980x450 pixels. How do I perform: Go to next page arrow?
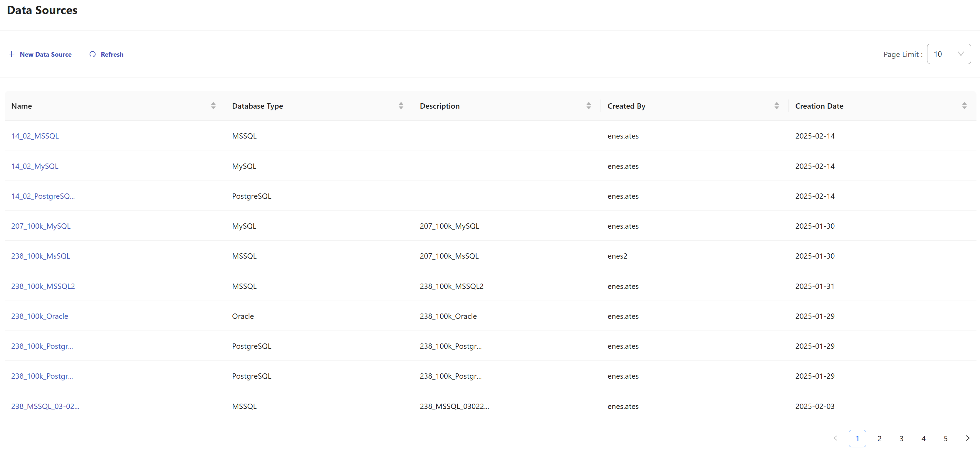coord(967,438)
